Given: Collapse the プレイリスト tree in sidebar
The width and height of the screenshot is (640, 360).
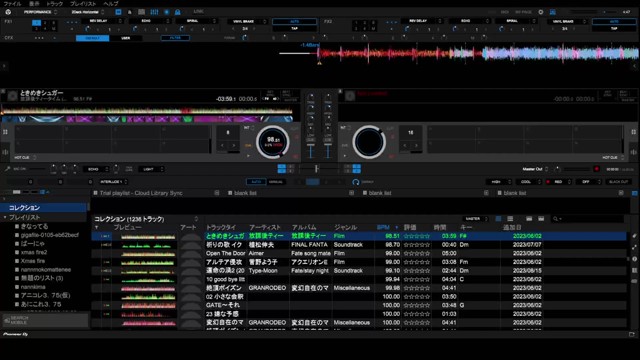Looking at the screenshot, I should (5, 217).
